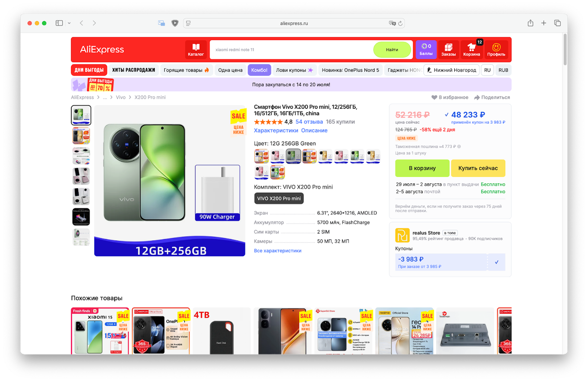This screenshot has height=381, width=588.
Task: Click Safari's share icon
Action: point(530,23)
